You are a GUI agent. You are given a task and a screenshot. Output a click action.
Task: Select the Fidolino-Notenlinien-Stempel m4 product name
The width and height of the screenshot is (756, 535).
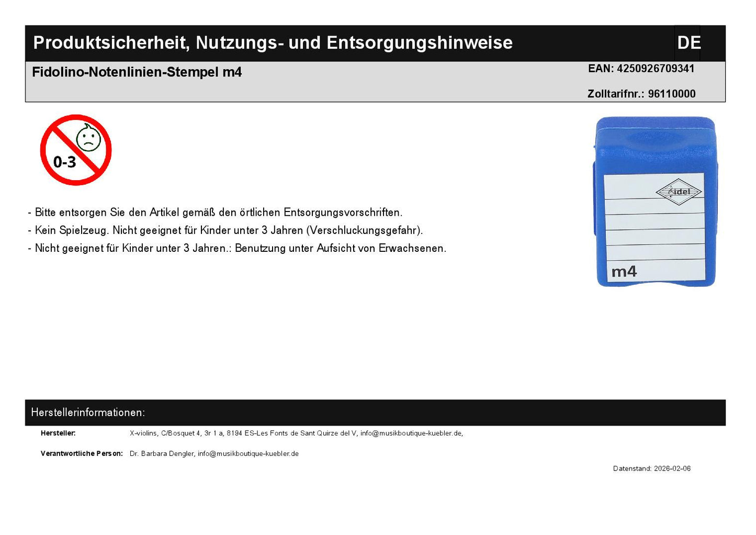tap(137, 72)
